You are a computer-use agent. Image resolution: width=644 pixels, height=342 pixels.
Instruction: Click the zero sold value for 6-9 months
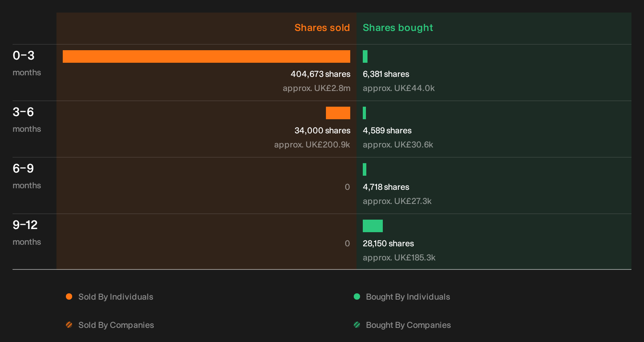click(347, 187)
